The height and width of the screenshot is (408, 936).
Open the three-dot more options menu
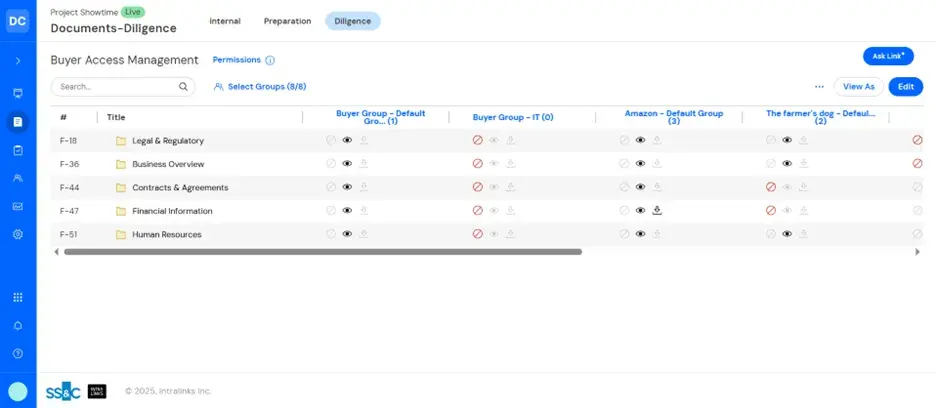(x=819, y=87)
